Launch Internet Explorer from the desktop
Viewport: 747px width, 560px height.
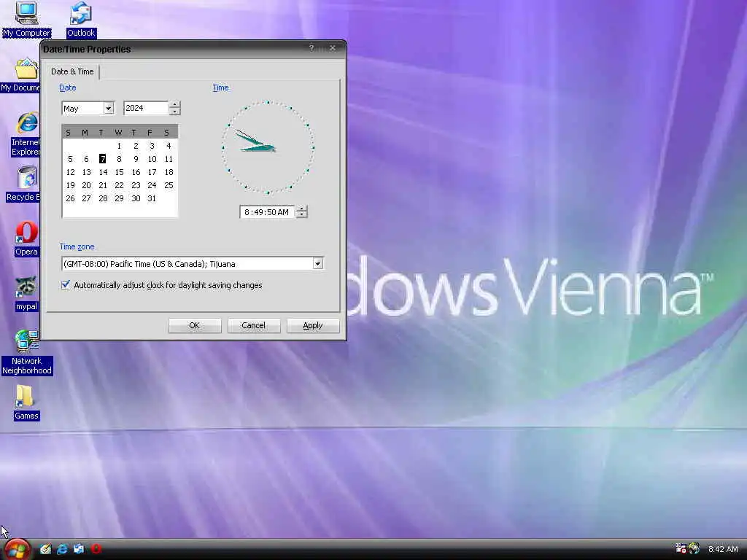click(x=27, y=134)
